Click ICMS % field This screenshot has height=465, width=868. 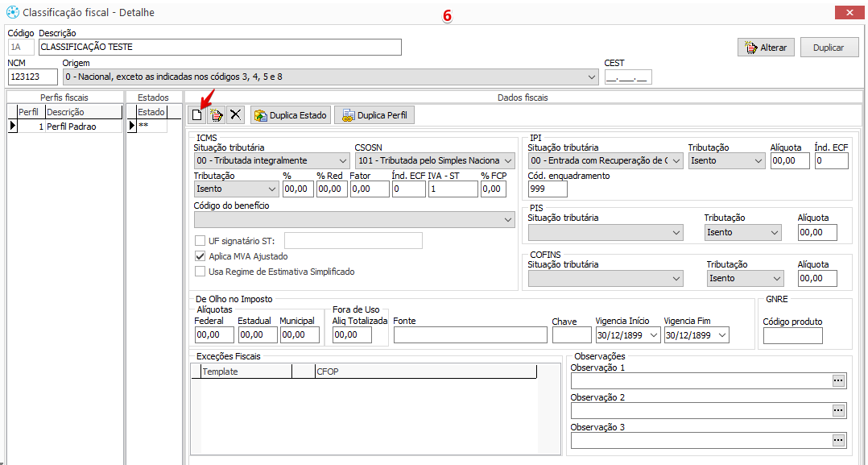point(298,189)
